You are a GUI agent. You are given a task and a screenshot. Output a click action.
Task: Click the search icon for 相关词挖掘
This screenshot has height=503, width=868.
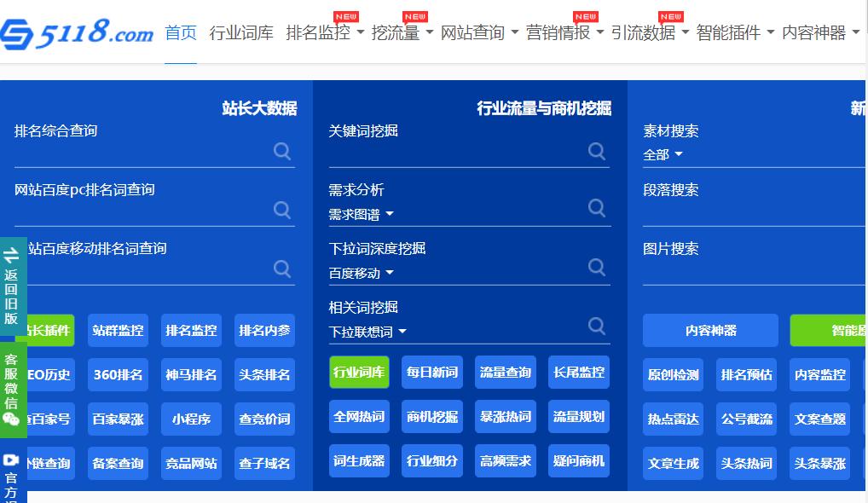click(596, 325)
